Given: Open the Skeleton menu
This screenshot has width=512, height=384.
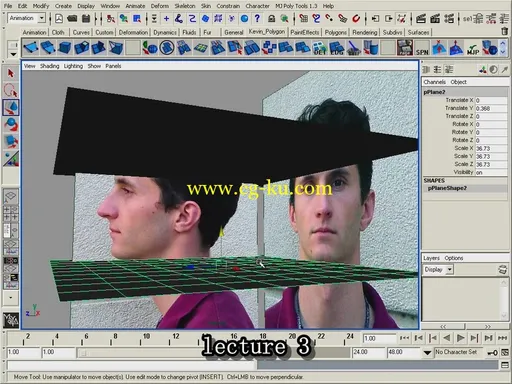Looking at the screenshot, I should (x=185, y=6).
